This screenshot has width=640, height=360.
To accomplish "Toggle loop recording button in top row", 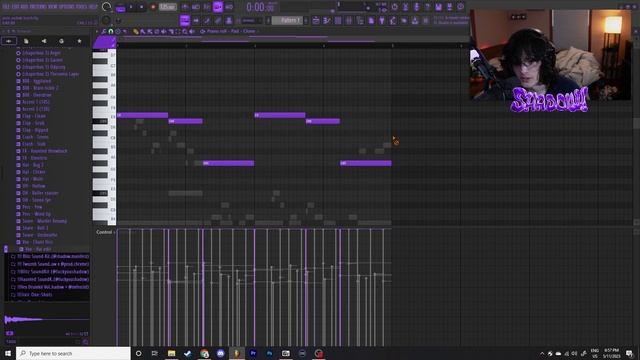I will pos(229,7).
